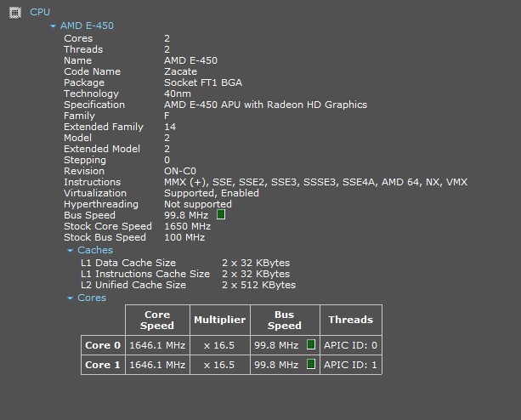Click Hyperthreading value Not supported

(x=198, y=204)
